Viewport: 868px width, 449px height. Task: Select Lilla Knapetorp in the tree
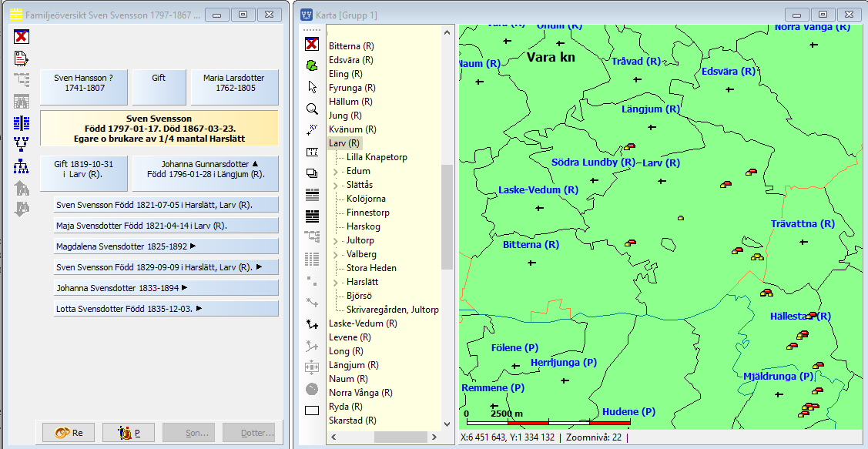(377, 157)
